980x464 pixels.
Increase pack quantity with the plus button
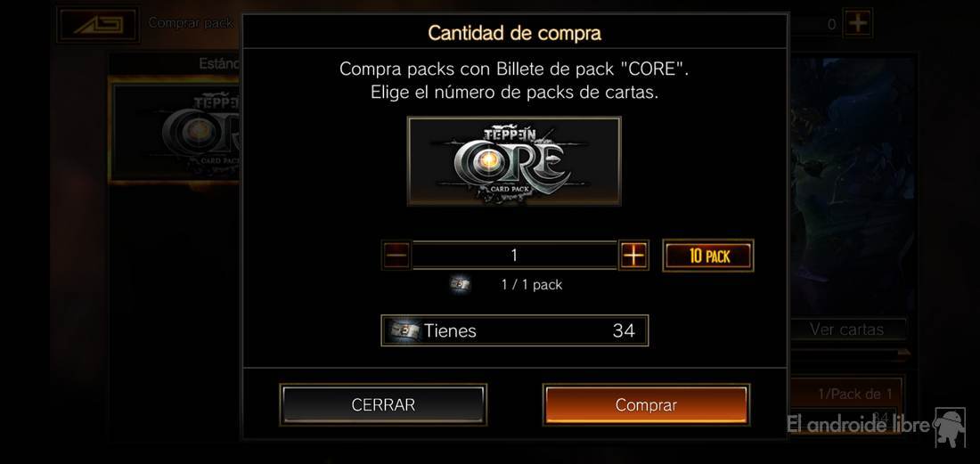633,256
